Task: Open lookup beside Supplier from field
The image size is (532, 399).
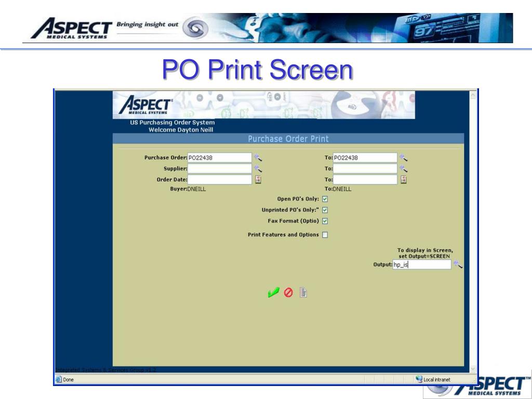Action: tap(258, 169)
